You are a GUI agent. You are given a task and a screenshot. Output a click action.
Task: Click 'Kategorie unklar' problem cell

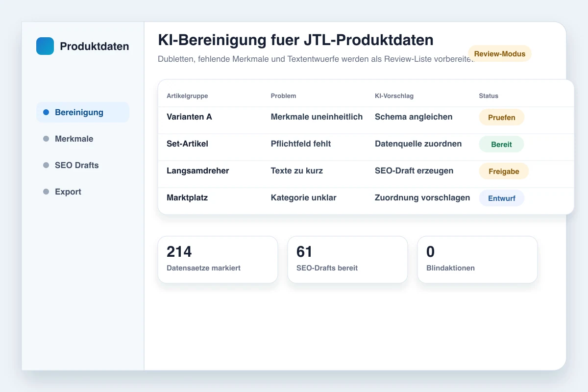[x=303, y=197]
